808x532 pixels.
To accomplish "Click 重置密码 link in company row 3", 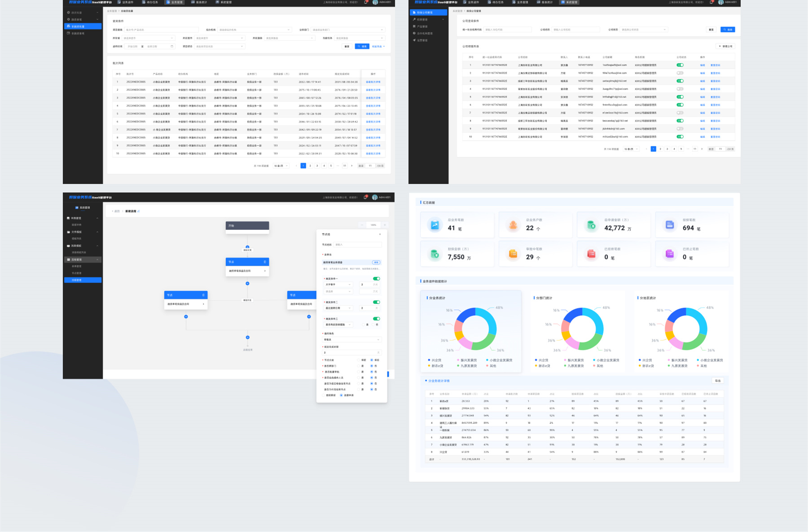I will coord(715,81).
